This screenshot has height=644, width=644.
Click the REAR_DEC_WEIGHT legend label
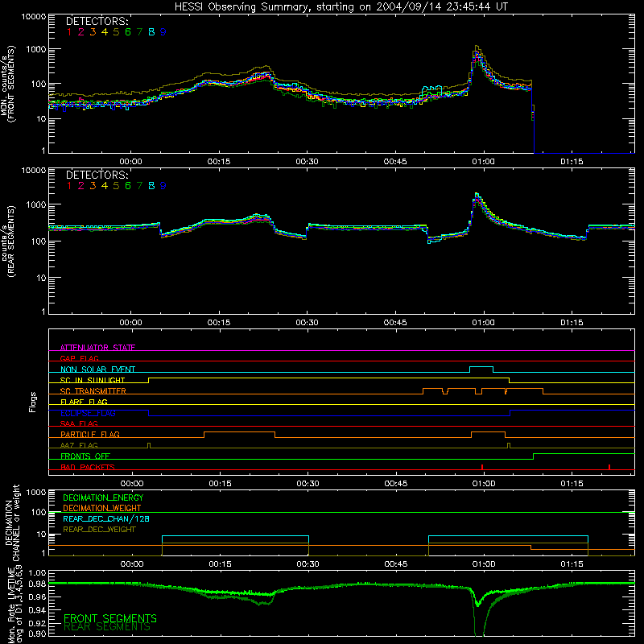[99, 530]
